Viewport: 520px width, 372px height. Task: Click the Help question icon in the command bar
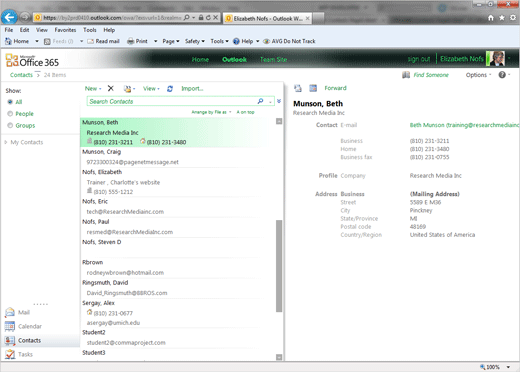(x=236, y=41)
